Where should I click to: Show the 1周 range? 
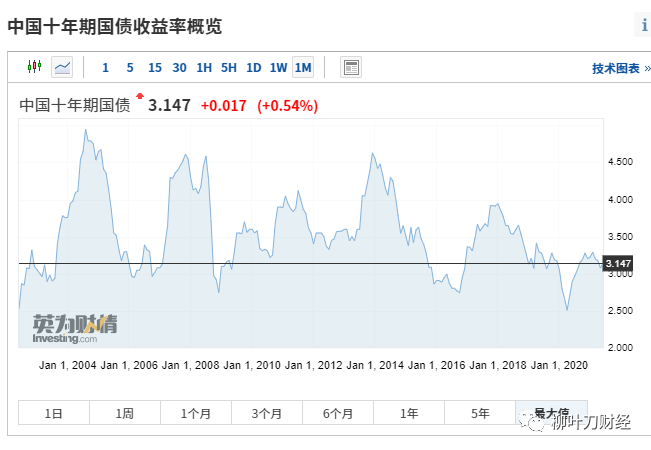click(x=125, y=413)
